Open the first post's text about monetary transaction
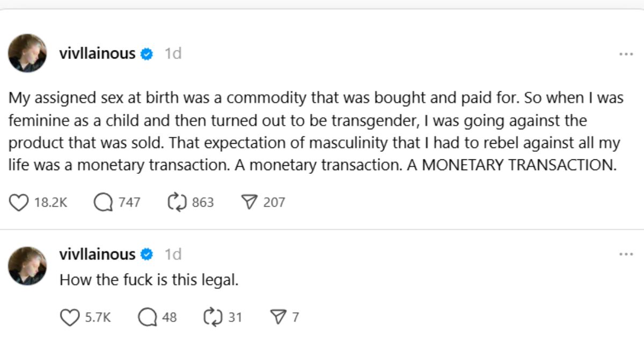The height and width of the screenshot is (338, 644). pyautogui.click(x=311, y=132)
